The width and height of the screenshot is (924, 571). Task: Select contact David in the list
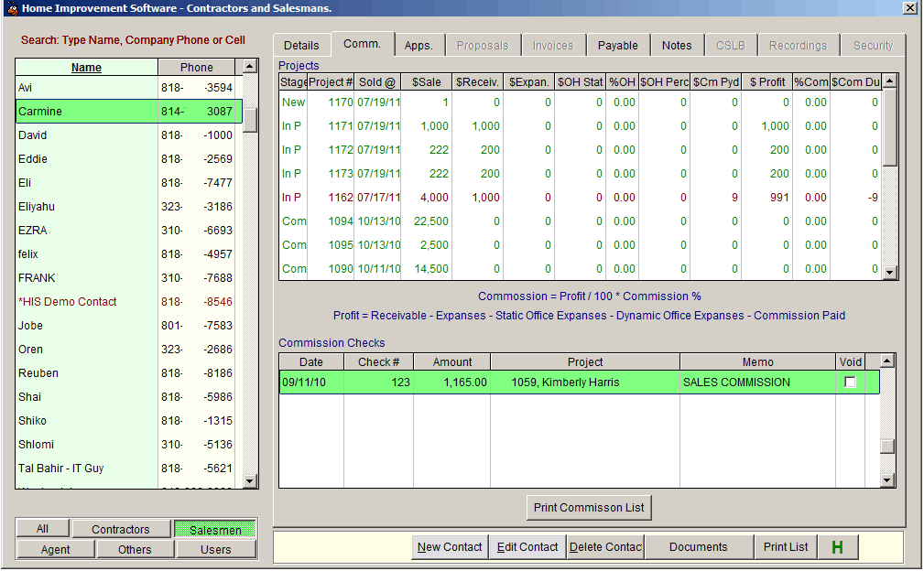[x=128, y=135]
